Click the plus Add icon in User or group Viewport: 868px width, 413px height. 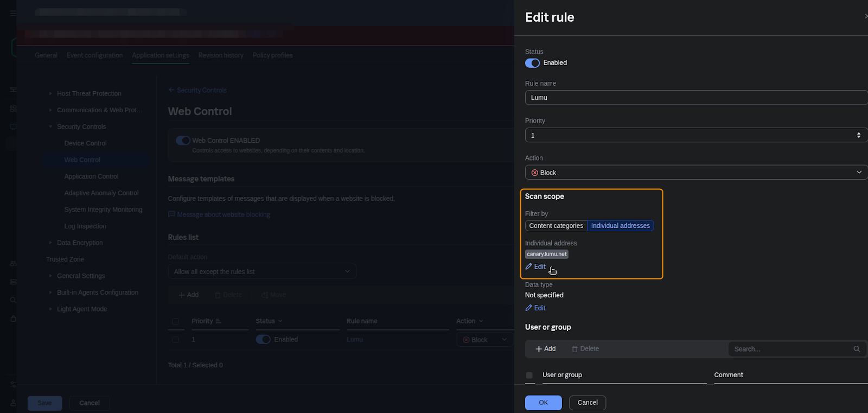539,349
